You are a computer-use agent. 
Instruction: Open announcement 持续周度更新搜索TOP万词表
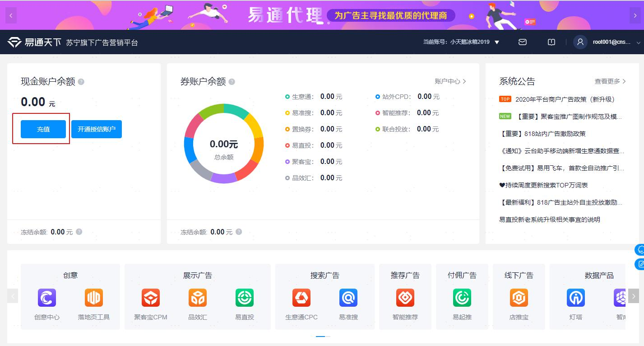(543, 185)
